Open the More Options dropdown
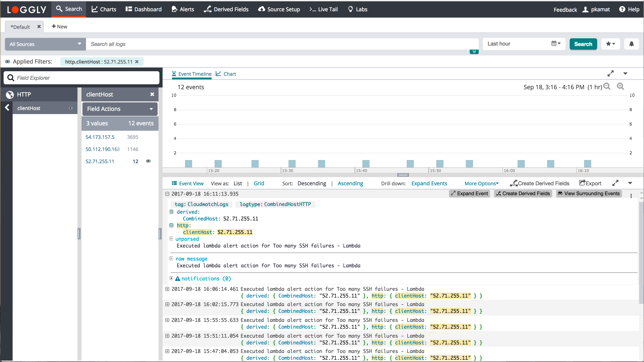 click(x=481, y=183)
